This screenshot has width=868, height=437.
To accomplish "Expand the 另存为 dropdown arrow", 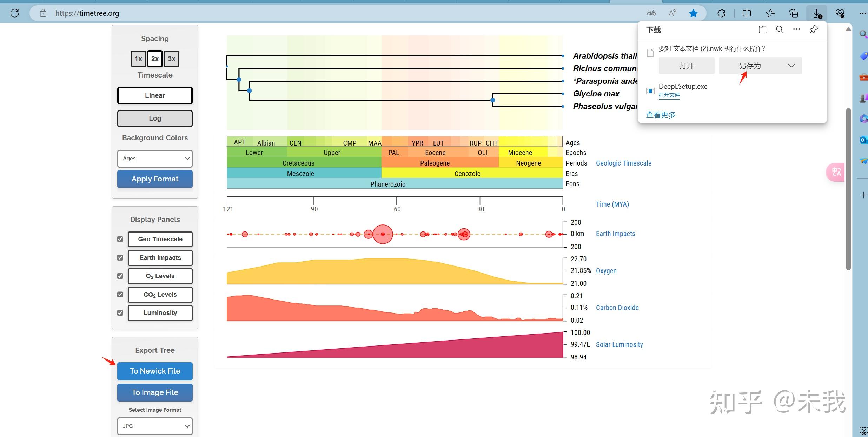I will coord(791,66).
